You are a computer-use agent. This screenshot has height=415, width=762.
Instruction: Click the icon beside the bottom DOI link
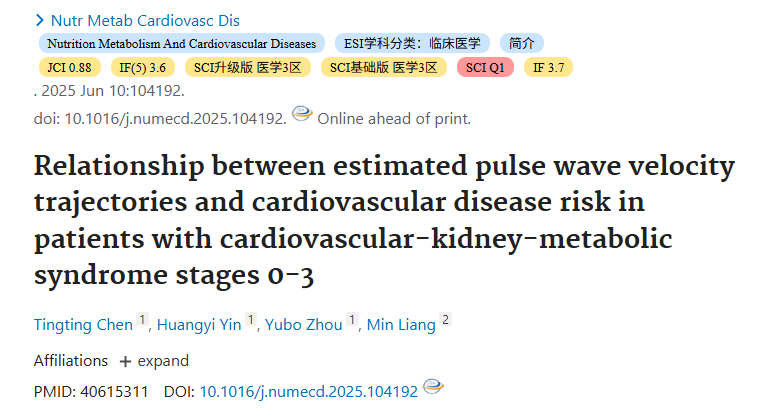pyautogui.click(x=433, y=386)
